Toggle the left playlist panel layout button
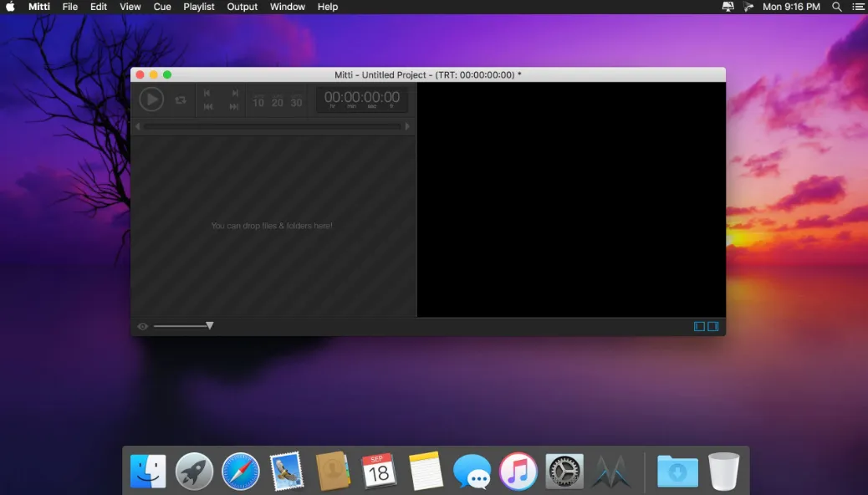This screenshot has width=868, height=495. pos(699,327)
